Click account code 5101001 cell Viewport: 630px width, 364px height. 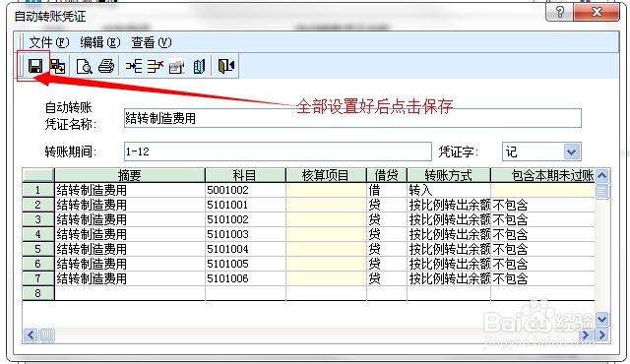[x=245, y=205]
